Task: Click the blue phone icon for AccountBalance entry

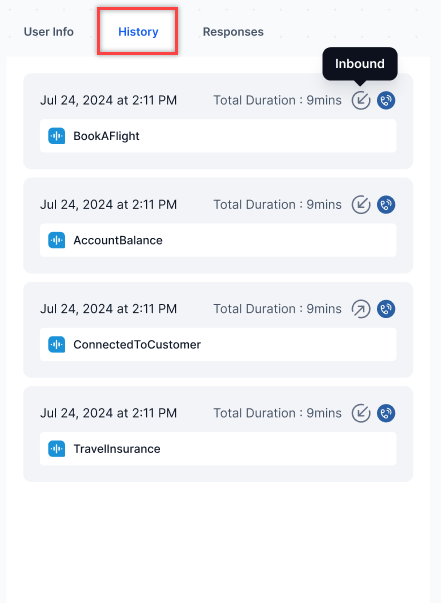Action: (386, 205)
